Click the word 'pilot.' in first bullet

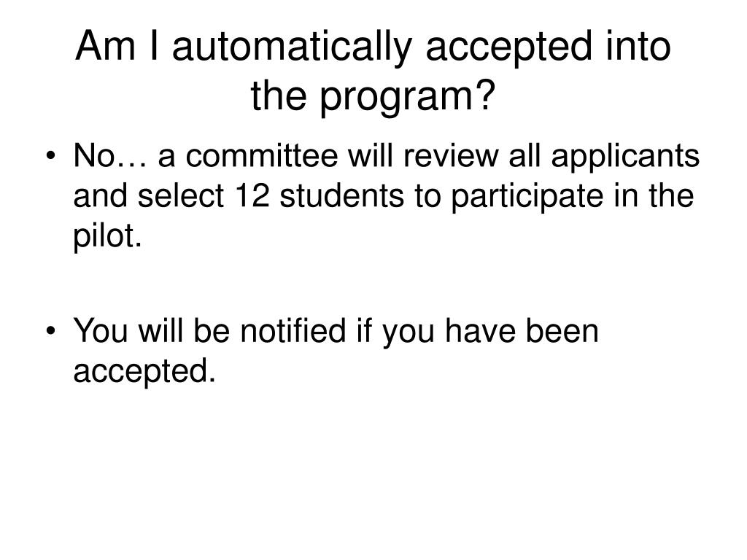pos(107,236)
